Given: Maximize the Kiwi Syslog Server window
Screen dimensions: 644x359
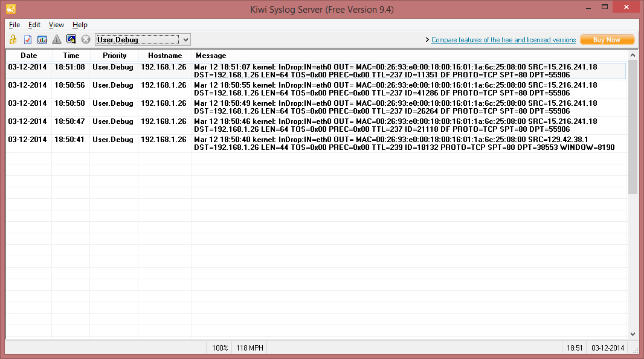Looking at the screenshot, I should pos(605,7).
